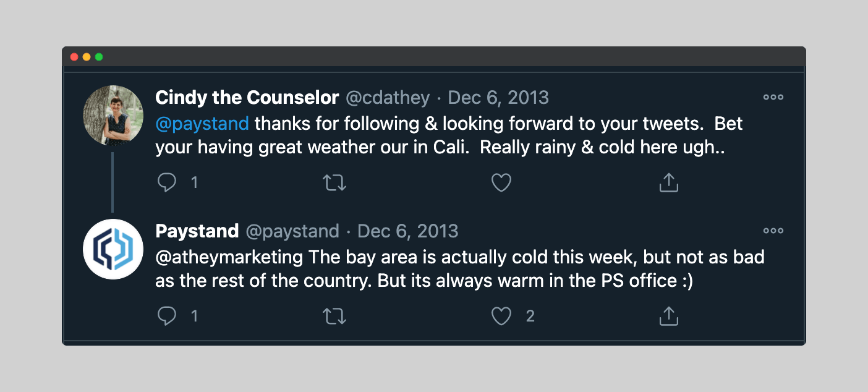Retweet Cindy the Counselor's tweet
868x392 pixels.
(334, 182)
